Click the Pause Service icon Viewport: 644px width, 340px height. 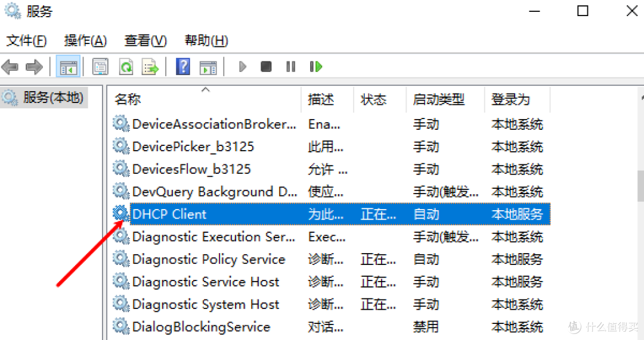pos(291,67)
